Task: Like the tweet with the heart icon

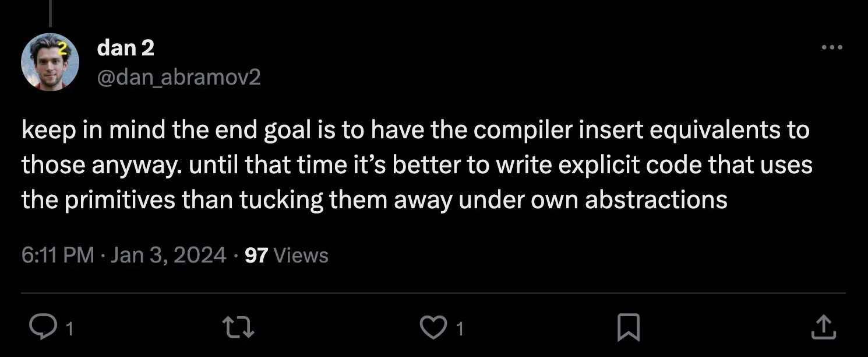Action: (433, 328)
